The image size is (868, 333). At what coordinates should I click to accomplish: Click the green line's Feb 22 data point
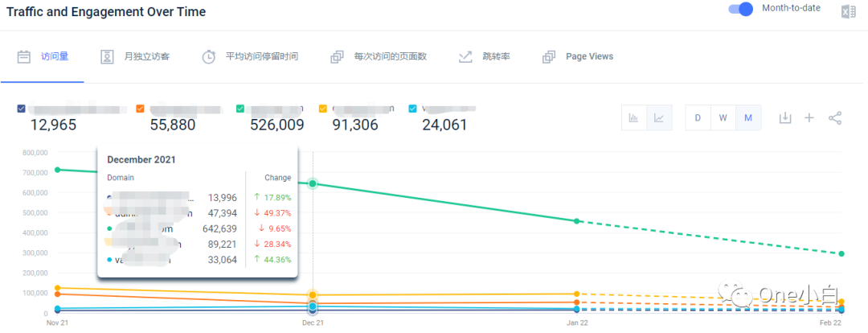point(841,253)
